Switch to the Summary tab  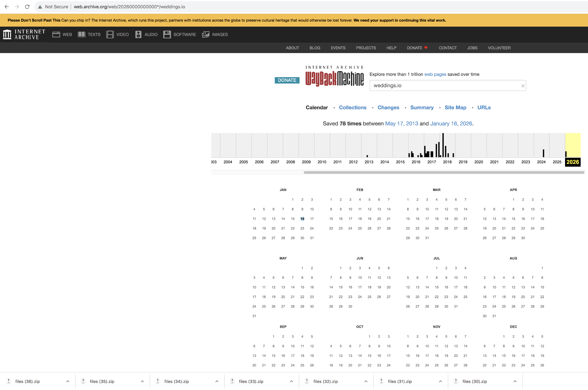pyautogui.click(x=422, y=108)
